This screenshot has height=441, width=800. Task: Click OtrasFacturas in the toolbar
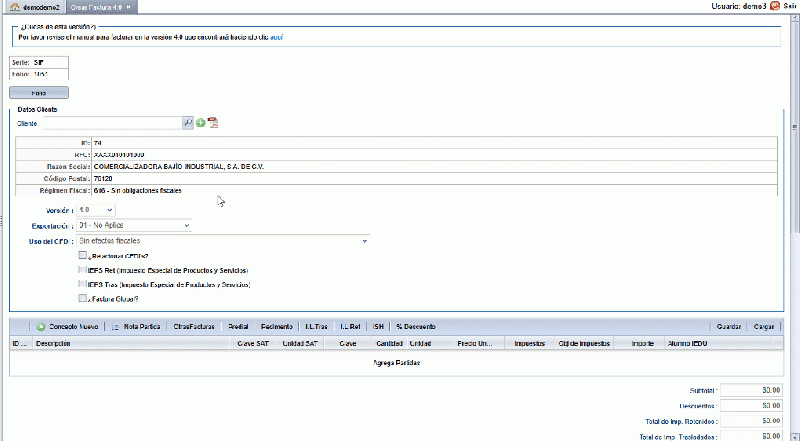tap(194, 327)
